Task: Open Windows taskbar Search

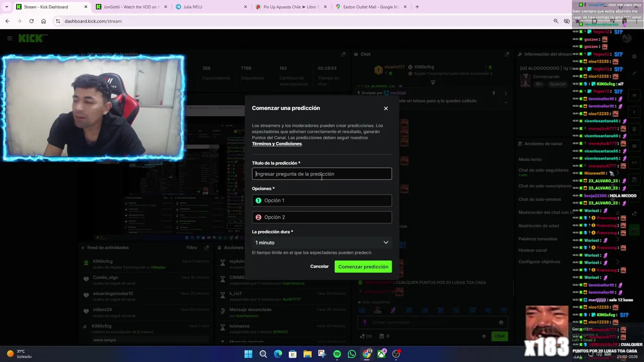Action: (263, 354)
